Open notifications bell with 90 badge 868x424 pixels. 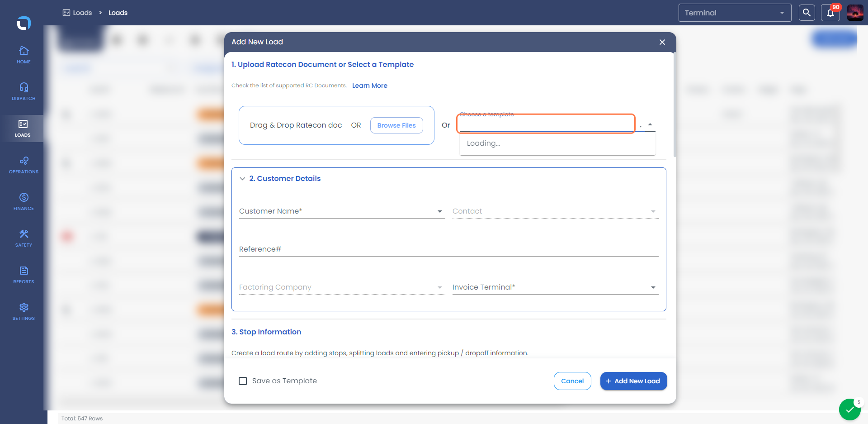pyautogui.click(x=830, y=13)
